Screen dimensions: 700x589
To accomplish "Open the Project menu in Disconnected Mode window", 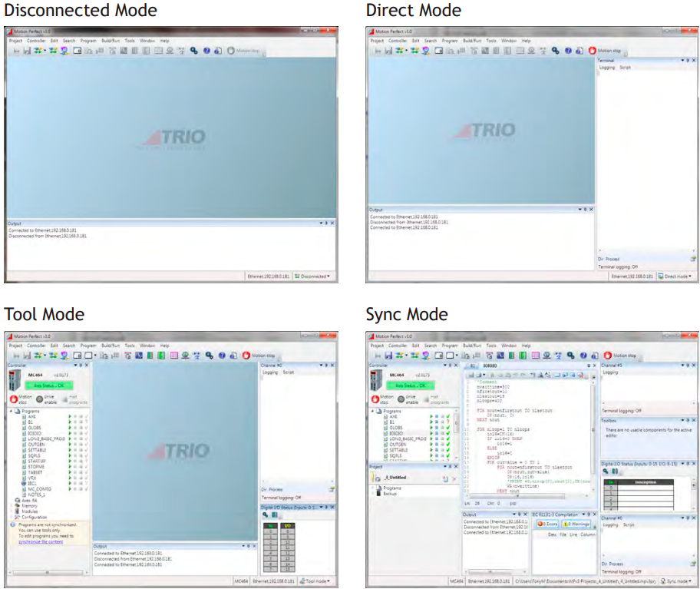I will [15, 41].
